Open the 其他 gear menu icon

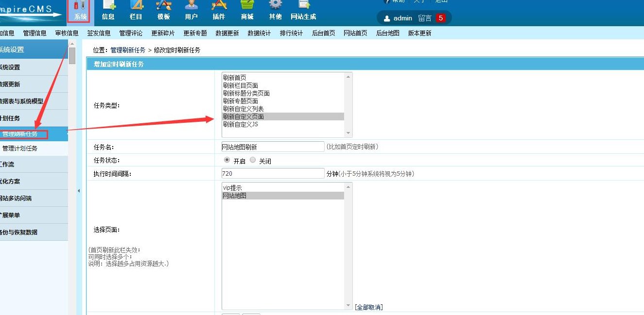[x=276, y=11]
